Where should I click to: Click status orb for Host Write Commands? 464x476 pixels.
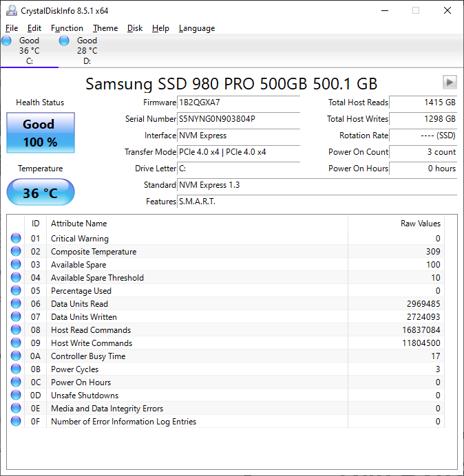16,343
